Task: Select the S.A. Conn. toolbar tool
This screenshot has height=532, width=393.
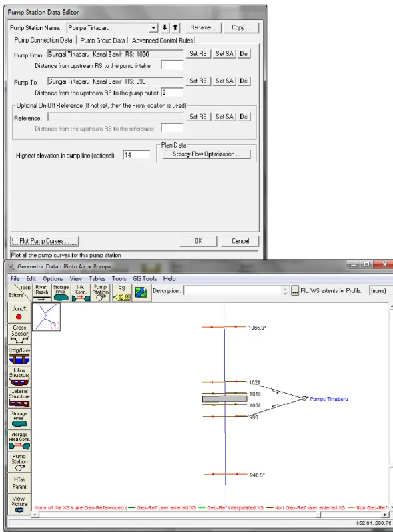Action: coord(81,292)
